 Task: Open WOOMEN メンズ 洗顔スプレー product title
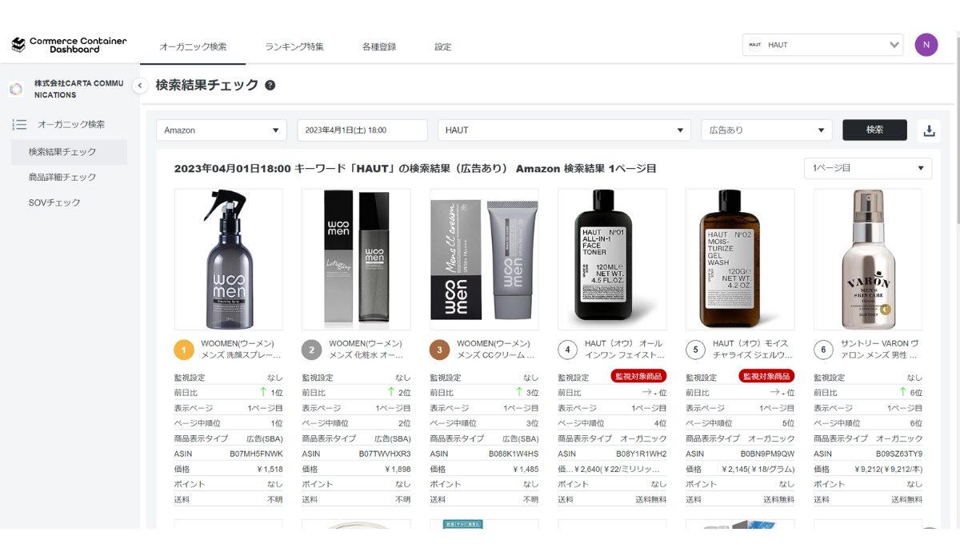[242, 350]
